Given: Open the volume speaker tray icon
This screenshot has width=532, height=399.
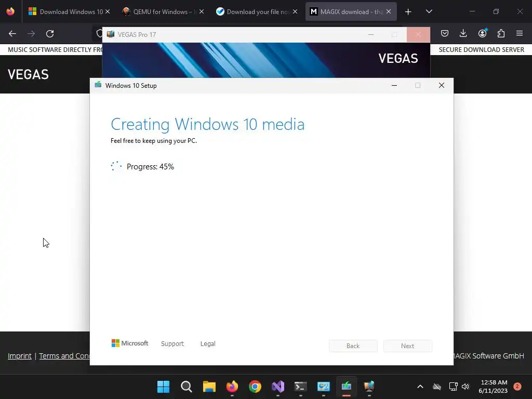Looking at the screenshot, I should point(465,387).
